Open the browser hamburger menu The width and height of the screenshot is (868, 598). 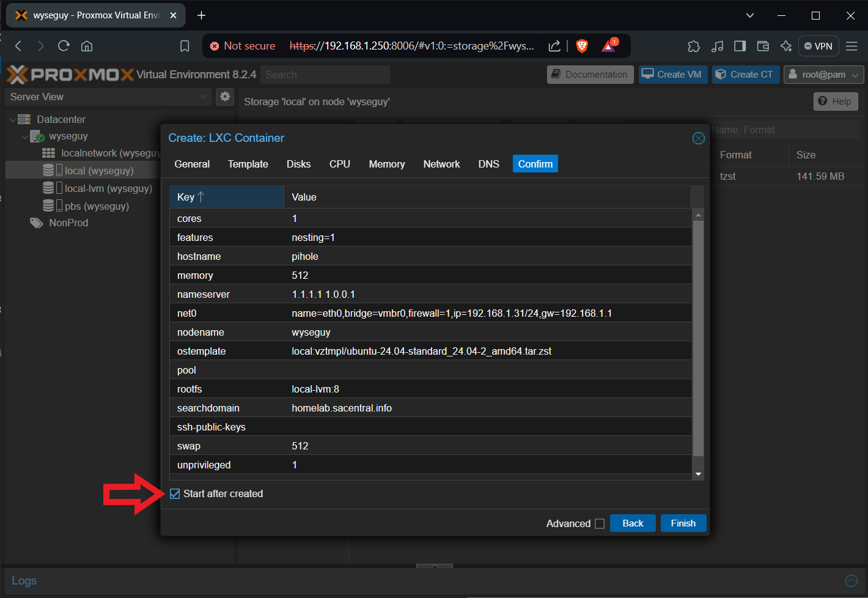(x=851, y=46)
